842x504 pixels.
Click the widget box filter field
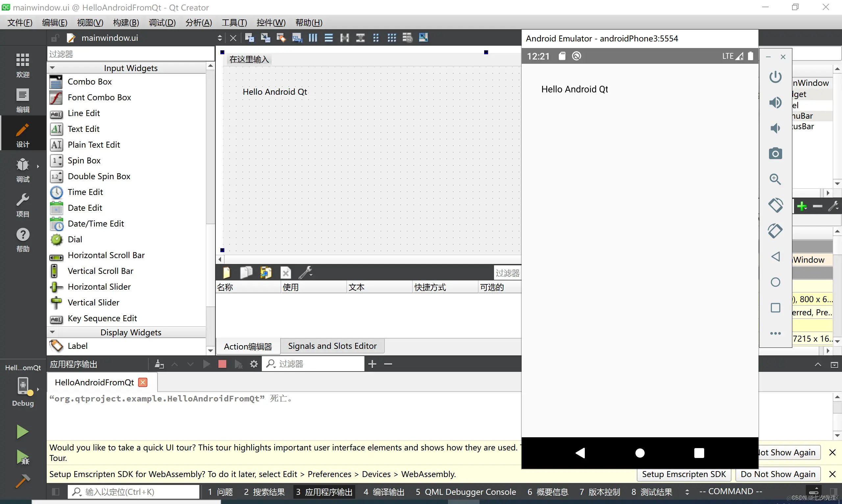[x=131, y=54]
